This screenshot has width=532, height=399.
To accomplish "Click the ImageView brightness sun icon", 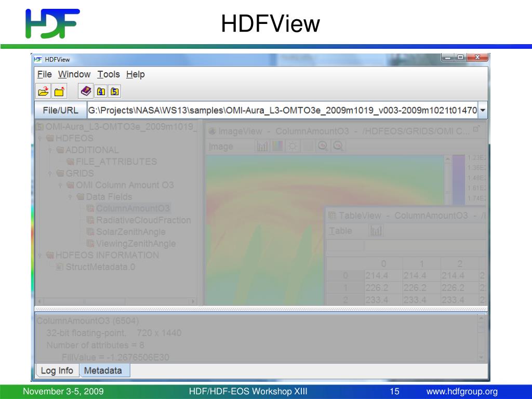I will pos(292,146).
